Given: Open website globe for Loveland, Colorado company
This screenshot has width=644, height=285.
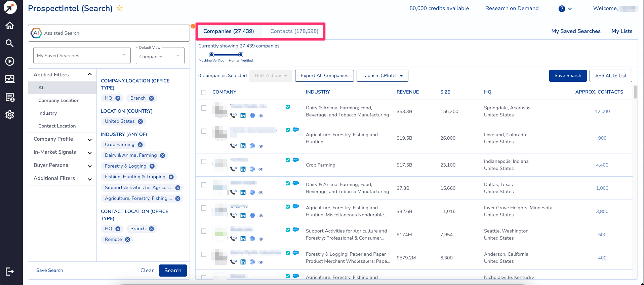Looking at the screenshot, I should pos(252,146).
